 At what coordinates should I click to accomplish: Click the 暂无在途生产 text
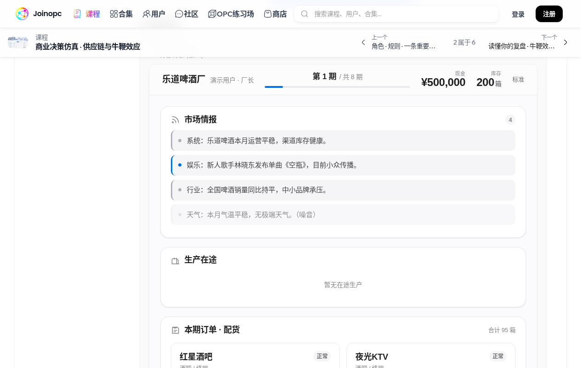pos(343,285)
